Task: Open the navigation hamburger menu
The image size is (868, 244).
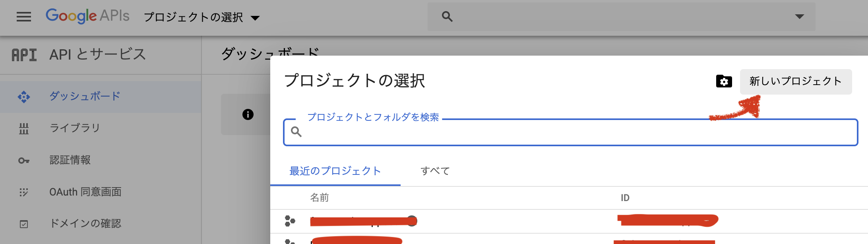Action: (x=23, y=17)
